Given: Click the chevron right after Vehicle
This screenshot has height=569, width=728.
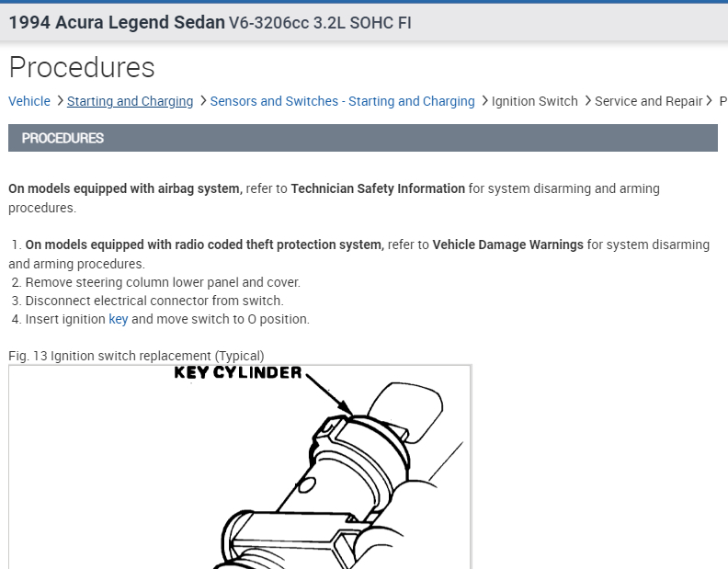Looking at the screenshot, I should click(60, 101).
